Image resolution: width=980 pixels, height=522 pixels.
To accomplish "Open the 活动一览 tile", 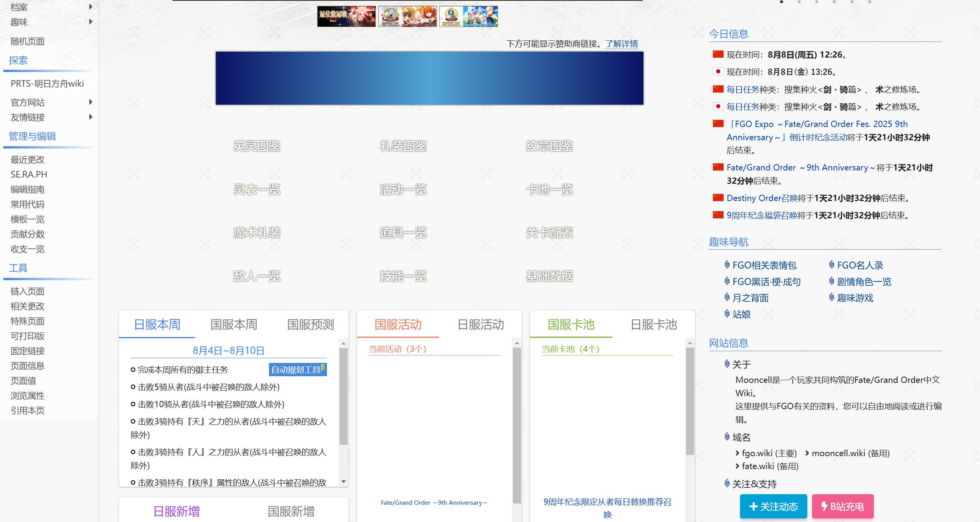I will click(x=403, y=190).
